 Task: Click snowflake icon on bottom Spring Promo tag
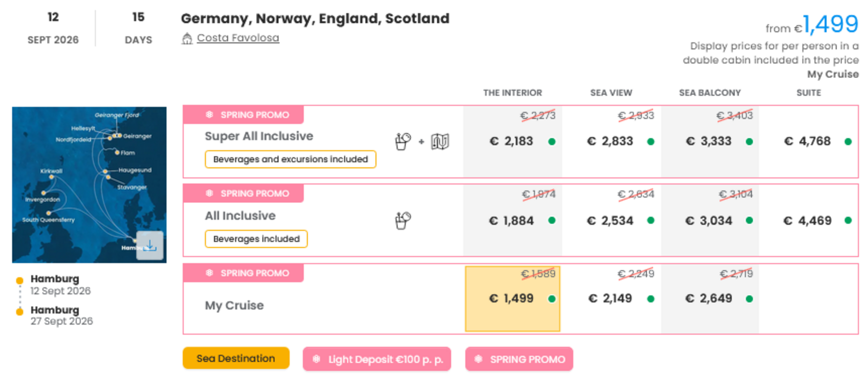pyautogui.click(x=478, y=359)
